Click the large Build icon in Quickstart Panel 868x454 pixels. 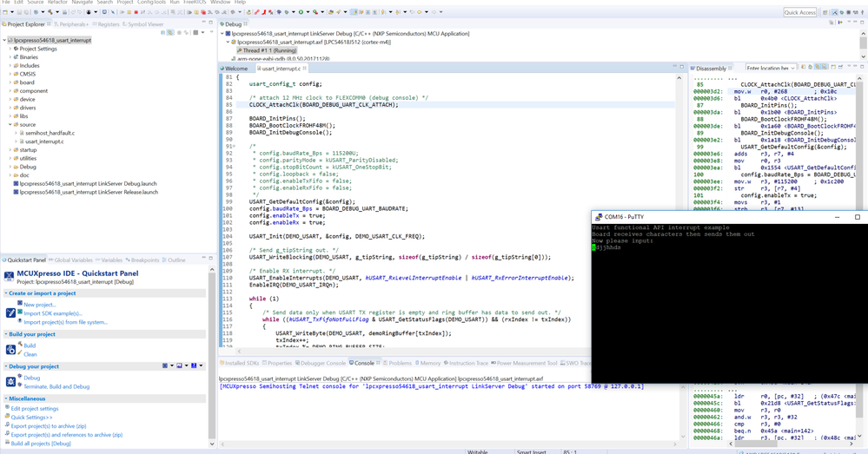click(10, 350)
